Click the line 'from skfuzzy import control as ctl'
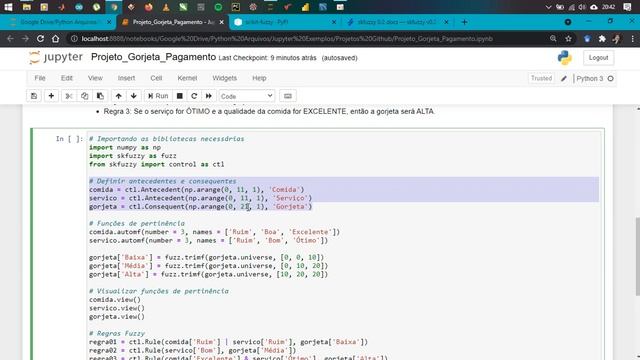This screenshot has height=360, width=640. 157,164
